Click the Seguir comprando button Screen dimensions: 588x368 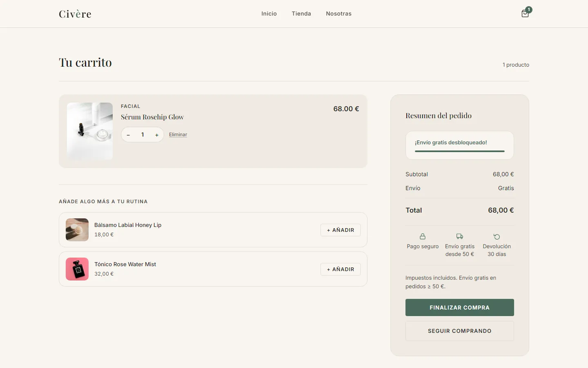coord(460,331)
